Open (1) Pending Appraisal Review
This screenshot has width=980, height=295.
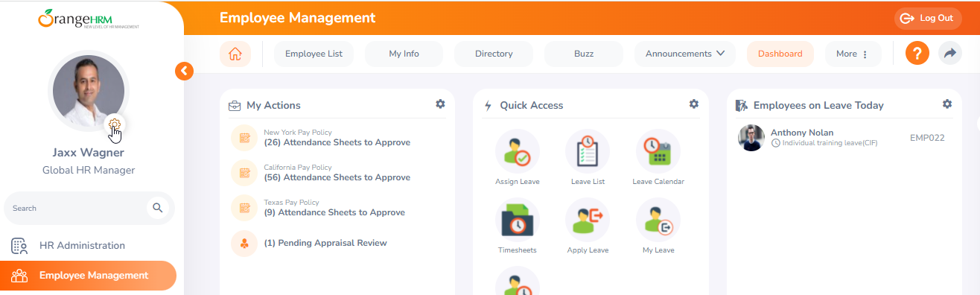click(x=325, y=243)
